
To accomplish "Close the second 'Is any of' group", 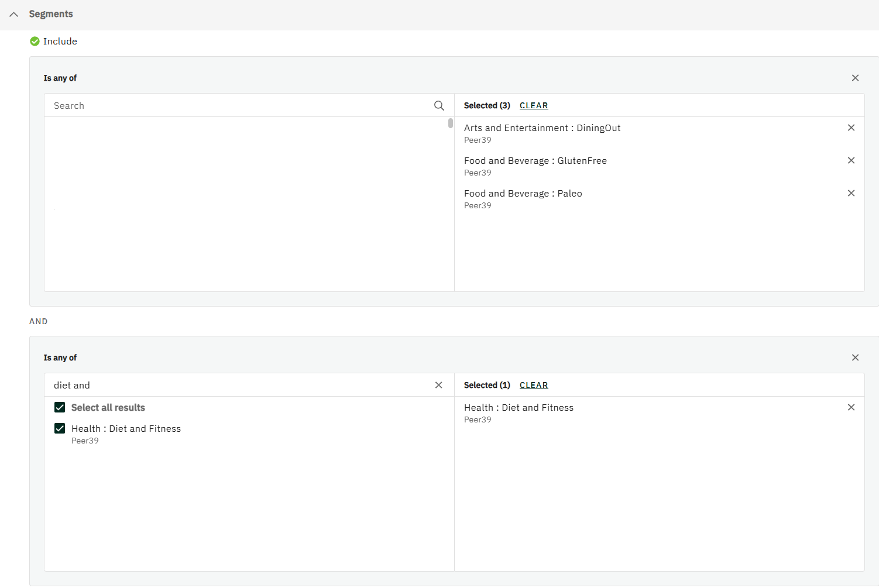I will (x=855, y=357).
